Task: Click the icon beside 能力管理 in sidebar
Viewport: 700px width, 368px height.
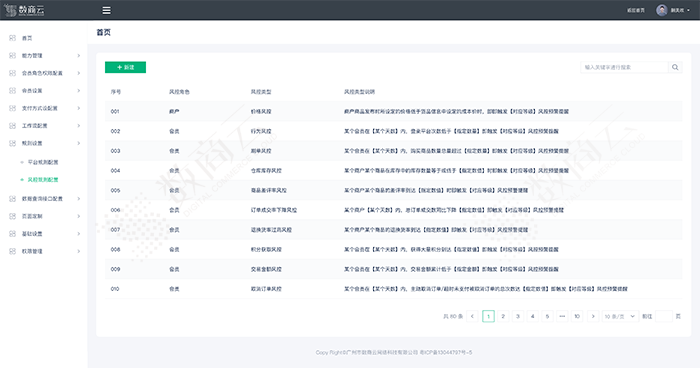Action: click(12, 55)
